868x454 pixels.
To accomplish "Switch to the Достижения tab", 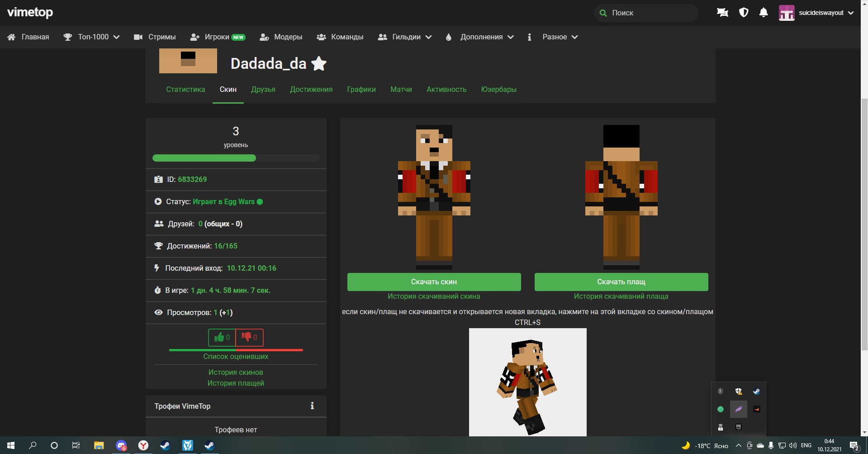I will click(x=311, y=90).
